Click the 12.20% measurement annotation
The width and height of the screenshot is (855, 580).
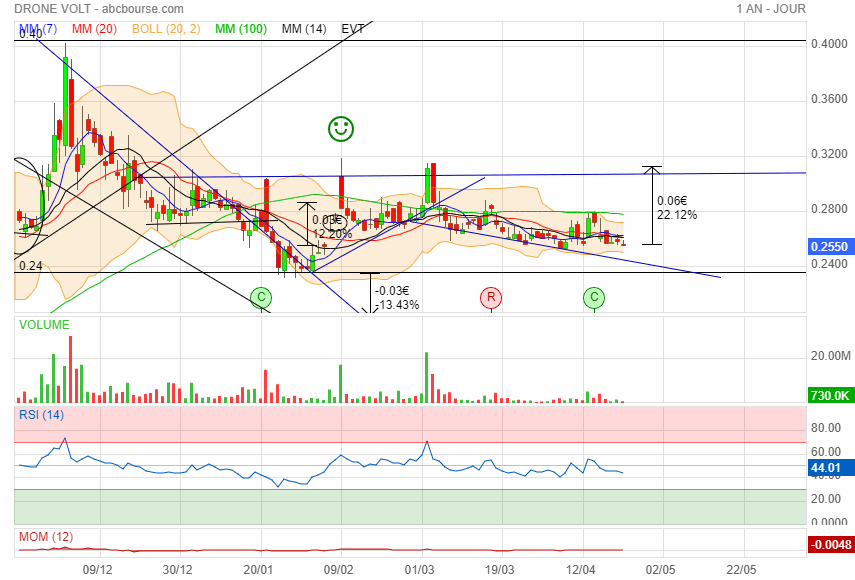pos(332,234)
